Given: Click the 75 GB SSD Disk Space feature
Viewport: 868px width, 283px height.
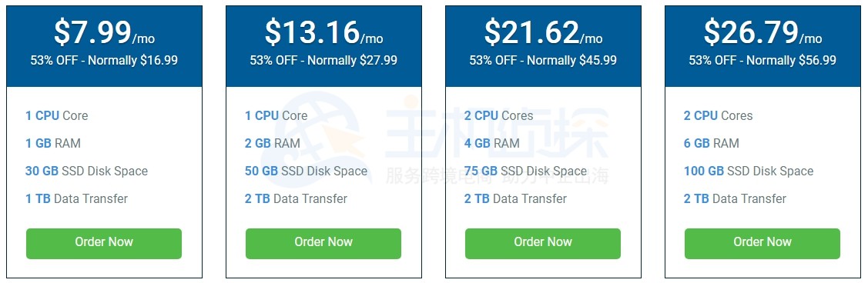Looking at the screenshot, I should pyautogui.click(x=525, y=171).
